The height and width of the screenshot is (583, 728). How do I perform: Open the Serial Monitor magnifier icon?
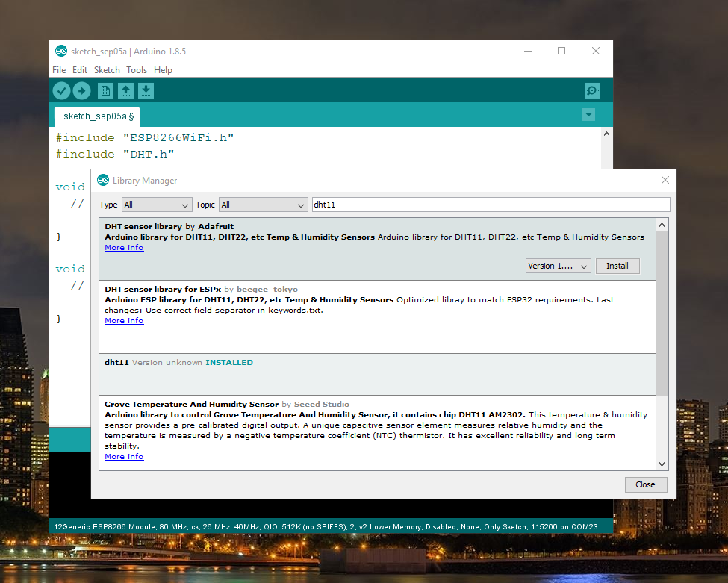pyautogui.click(x=592, y=91)
